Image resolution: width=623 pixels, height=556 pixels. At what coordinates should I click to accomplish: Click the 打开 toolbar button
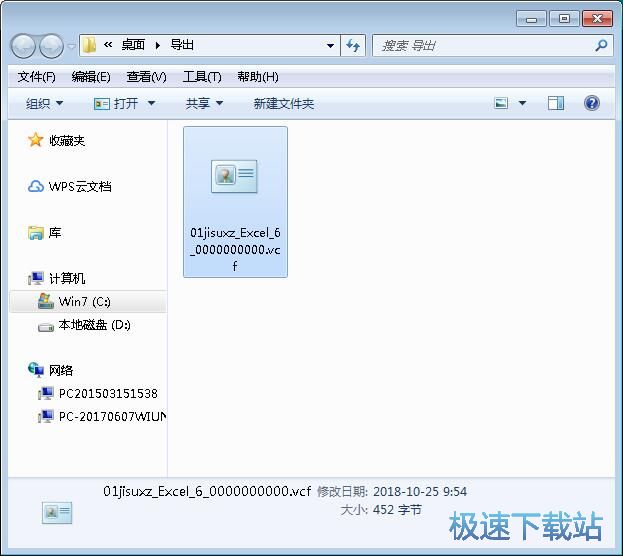[116, 104]
